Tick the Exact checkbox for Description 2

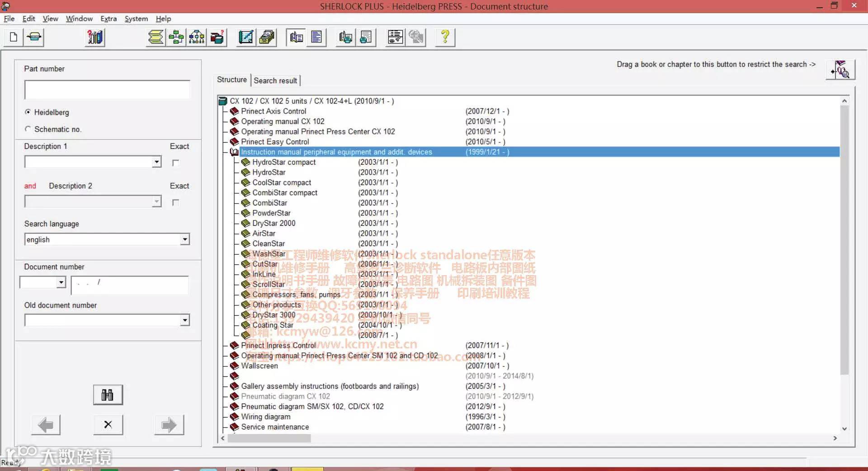pos(176,203)
